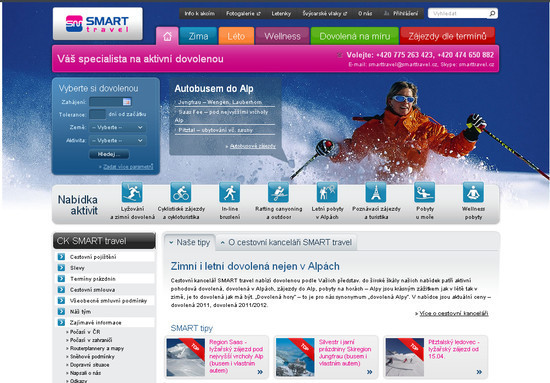Screen dimensions: 550x383
Task: Choose the sightseeing tours Eiffel icon
Action: (x=376, y=192)
